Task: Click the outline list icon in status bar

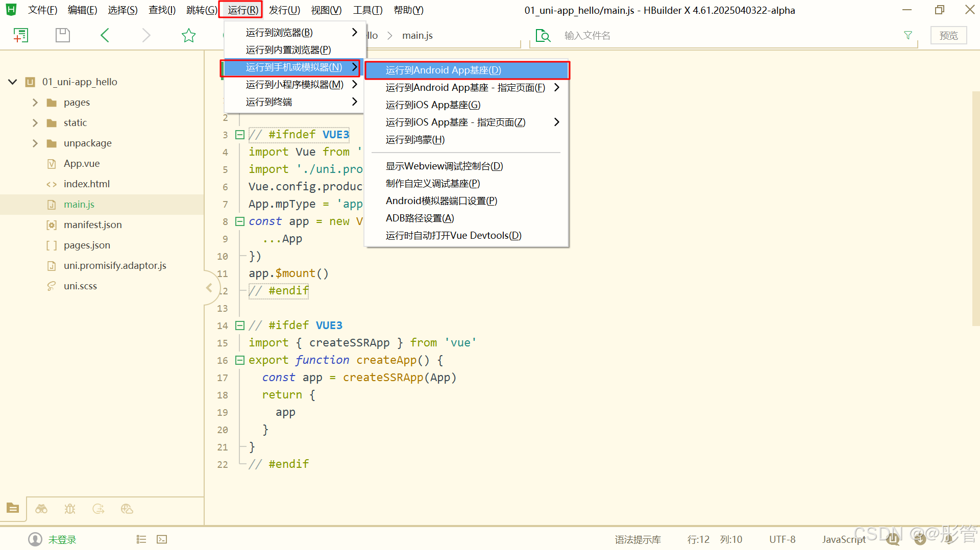Action: (141, 539)
